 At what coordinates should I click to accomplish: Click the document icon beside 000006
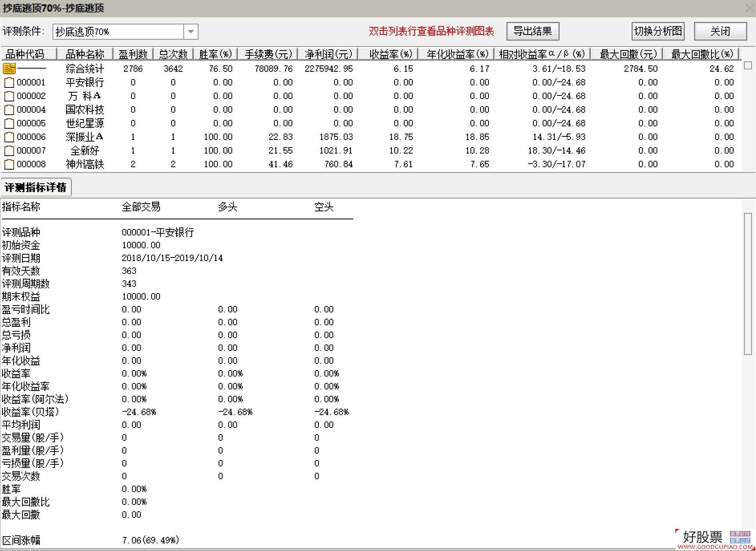click(9, 137)
